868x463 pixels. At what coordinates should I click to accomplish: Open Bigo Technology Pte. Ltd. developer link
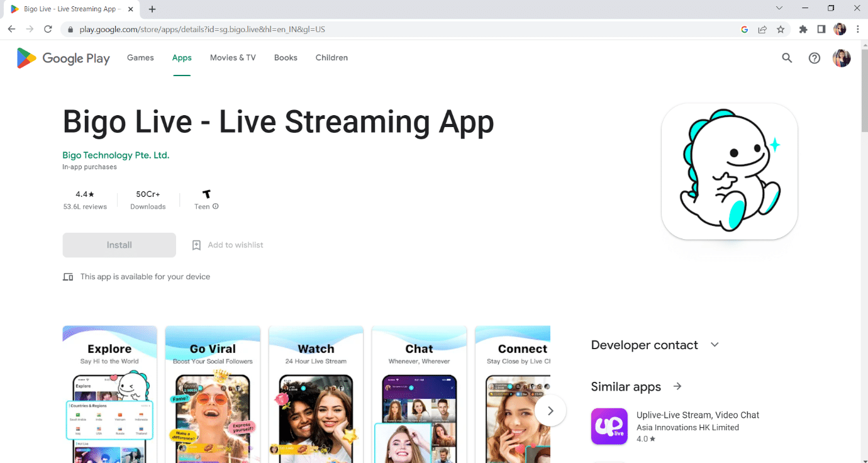[x=116, y=155]
